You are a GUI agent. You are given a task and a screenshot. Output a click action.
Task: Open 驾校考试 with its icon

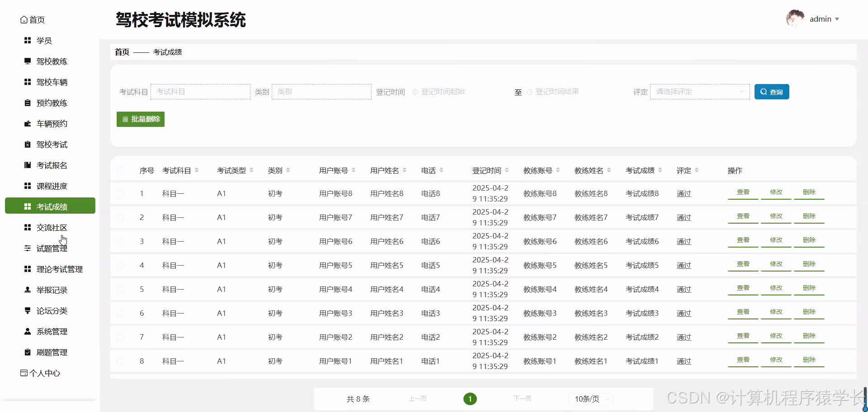(x=27, y=144)
